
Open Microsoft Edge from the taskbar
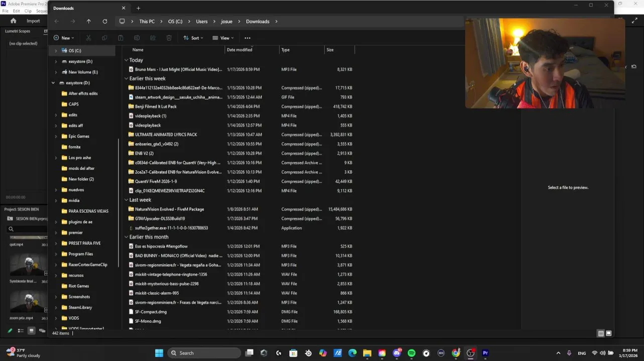point(352,353)
